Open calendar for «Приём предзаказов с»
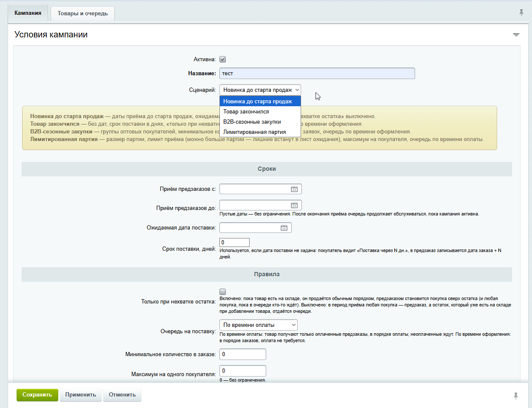The width and height of the screenshot is (532, 408). 294,189
